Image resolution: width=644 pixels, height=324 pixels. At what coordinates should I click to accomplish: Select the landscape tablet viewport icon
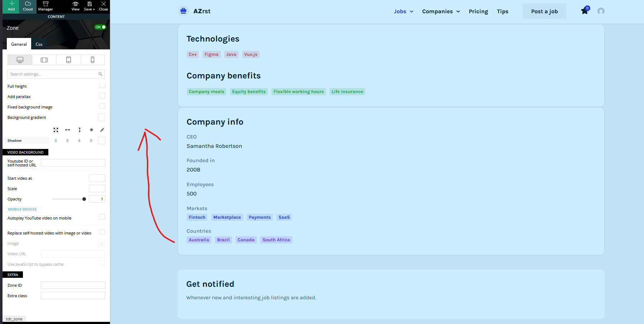44,60
